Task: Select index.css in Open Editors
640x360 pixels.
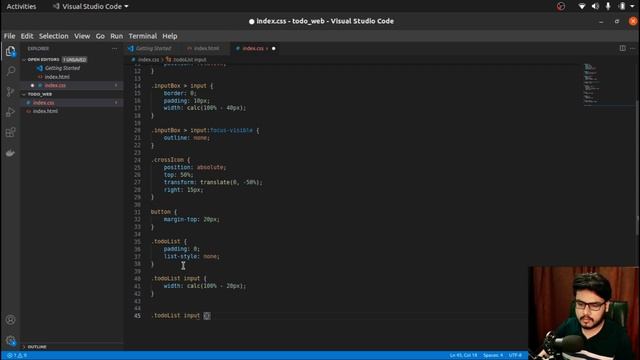Action: pyautogui.click(x=55, y=85)
